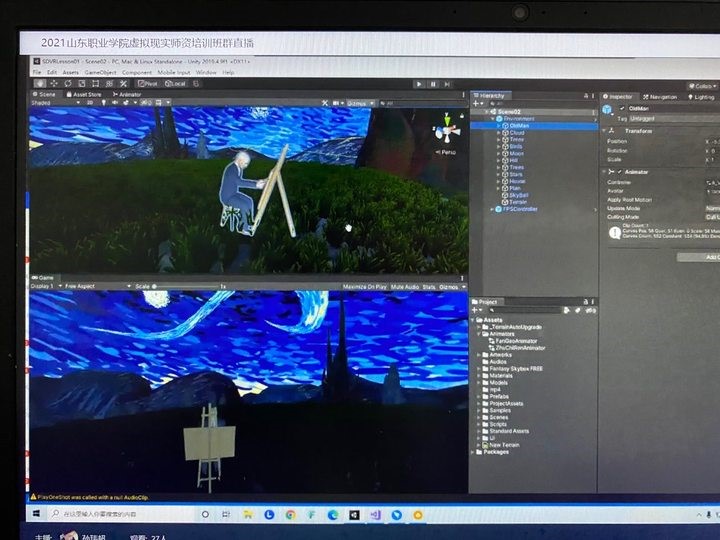The height and width of the screenshot is (540, 720).
Task: Click the Pause button in the toolbar
Action: [432, 84]
